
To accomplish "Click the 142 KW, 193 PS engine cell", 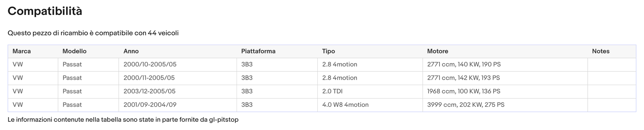I will 505,78.
